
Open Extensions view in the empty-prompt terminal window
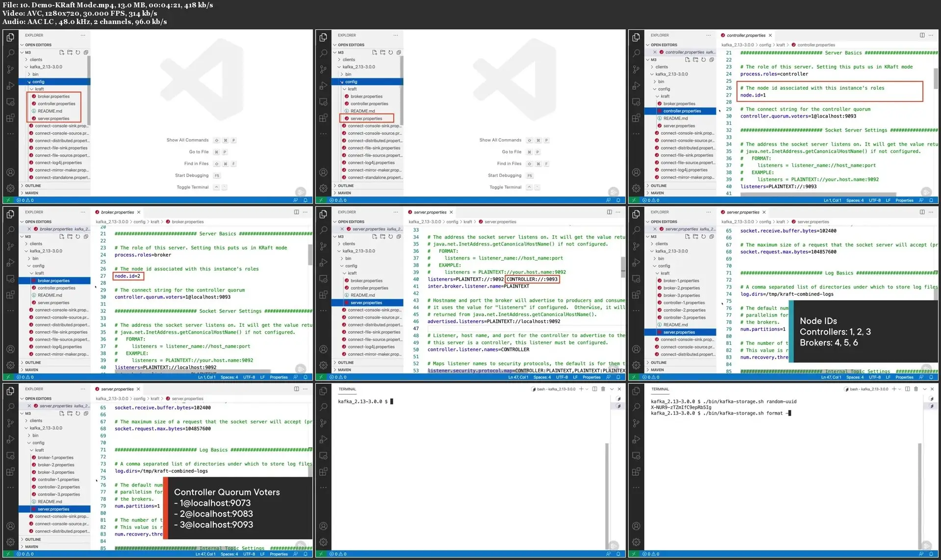pos(323,472)
